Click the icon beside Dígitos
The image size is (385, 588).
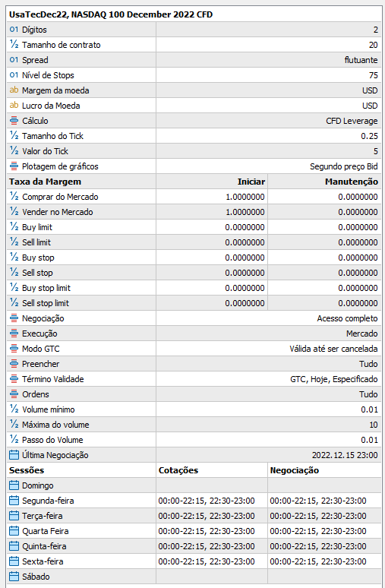tap(14, 30)
